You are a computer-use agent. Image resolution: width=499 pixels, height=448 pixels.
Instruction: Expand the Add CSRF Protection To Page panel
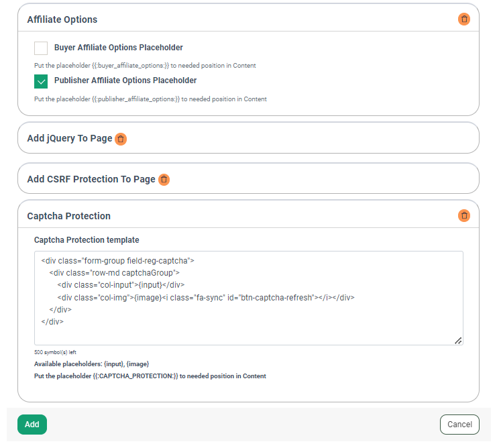tap(248, 179)
